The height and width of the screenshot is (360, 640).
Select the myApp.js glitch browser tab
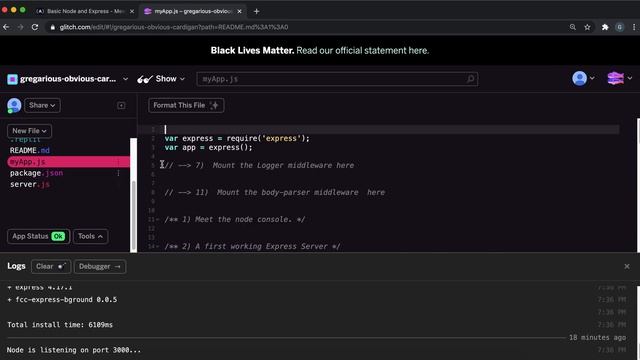tap(193, 11)
